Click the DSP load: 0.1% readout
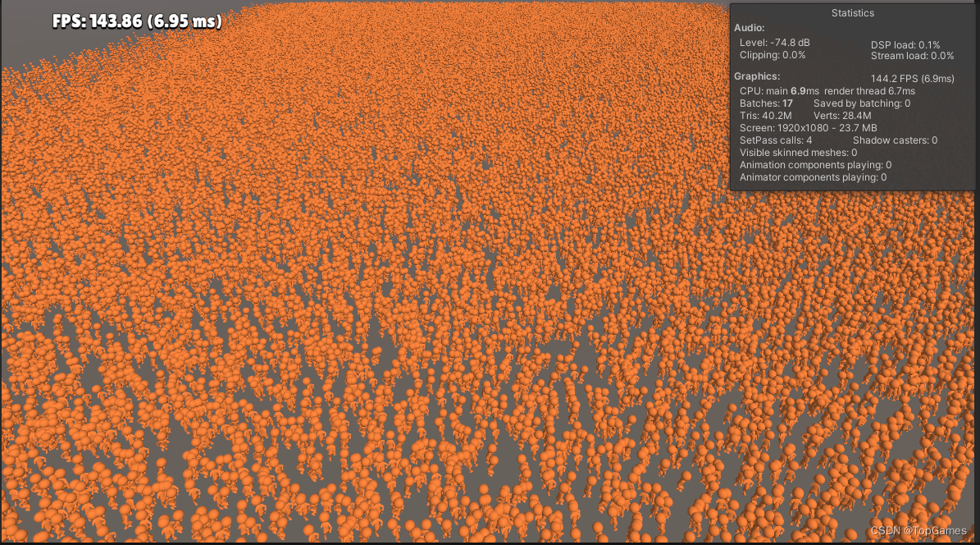 pos(905,45)
